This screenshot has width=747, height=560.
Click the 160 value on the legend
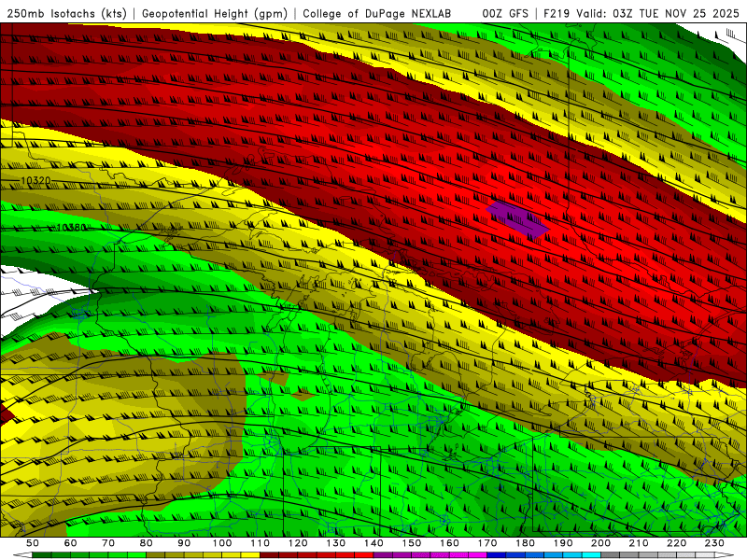pos(449,543)
